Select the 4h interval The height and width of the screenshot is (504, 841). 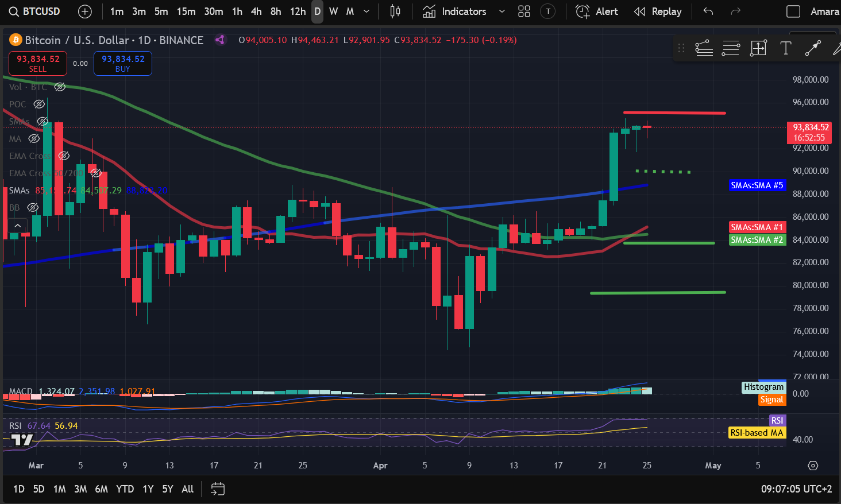pyautogui.click(x=256, y=11)
